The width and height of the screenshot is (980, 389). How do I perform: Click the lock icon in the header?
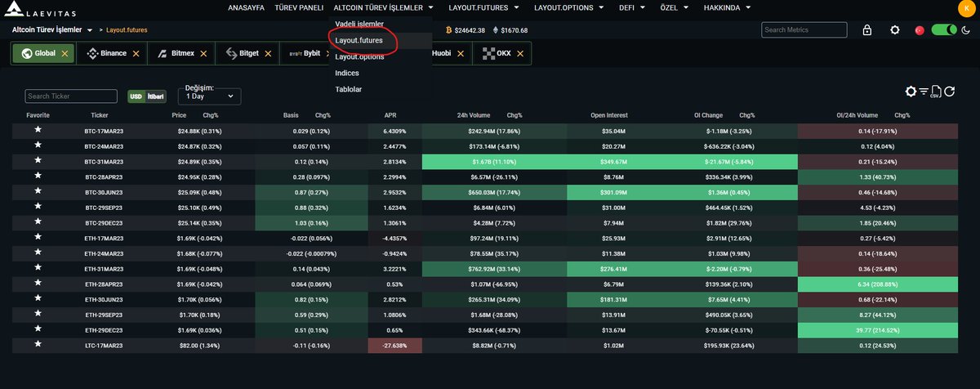point(866,30)
